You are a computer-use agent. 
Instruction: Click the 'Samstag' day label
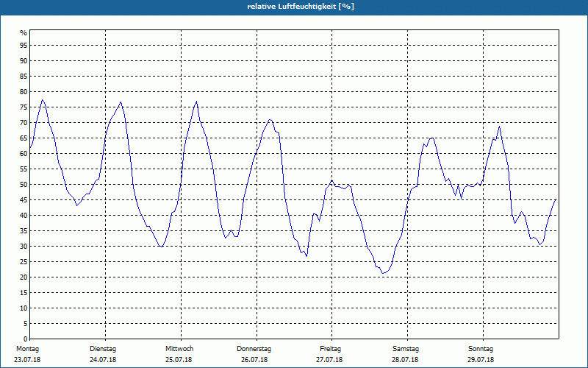(406, 349)
